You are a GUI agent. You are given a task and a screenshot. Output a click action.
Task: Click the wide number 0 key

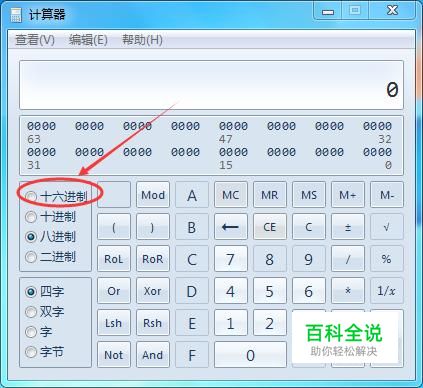(x=250, y=355)
